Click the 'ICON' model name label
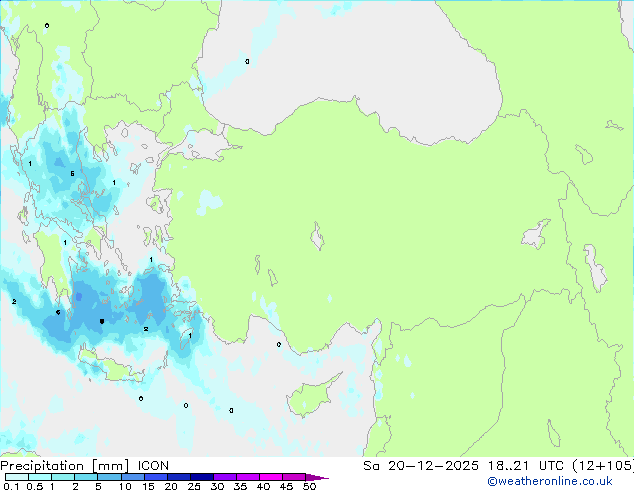 click(x=153, y=466)
